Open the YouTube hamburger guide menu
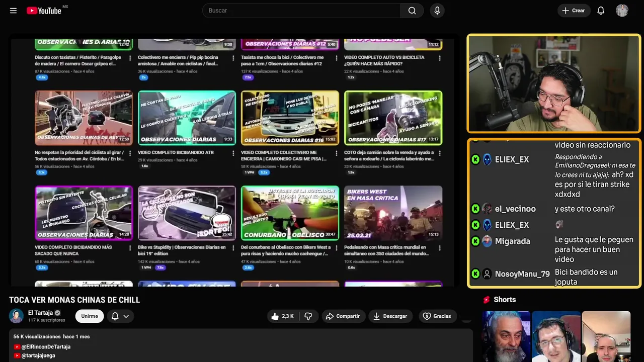Image resolution: width=644 pixels, height=362 pixels. click(x=13, y=11)
